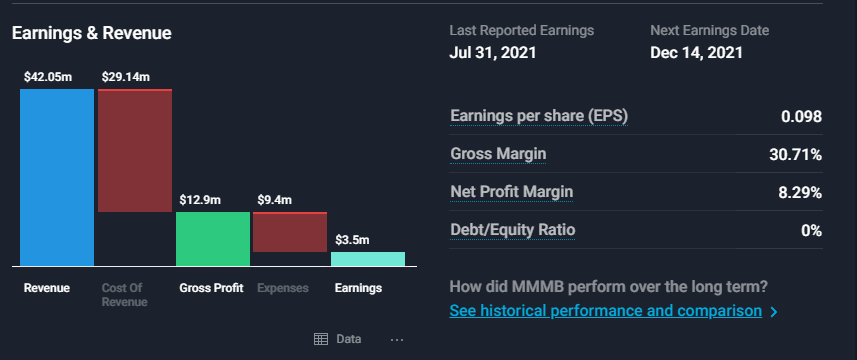Click the teal Earnings bar
The height and width of the screenshot is (360, 857).
tap(368, 259)
